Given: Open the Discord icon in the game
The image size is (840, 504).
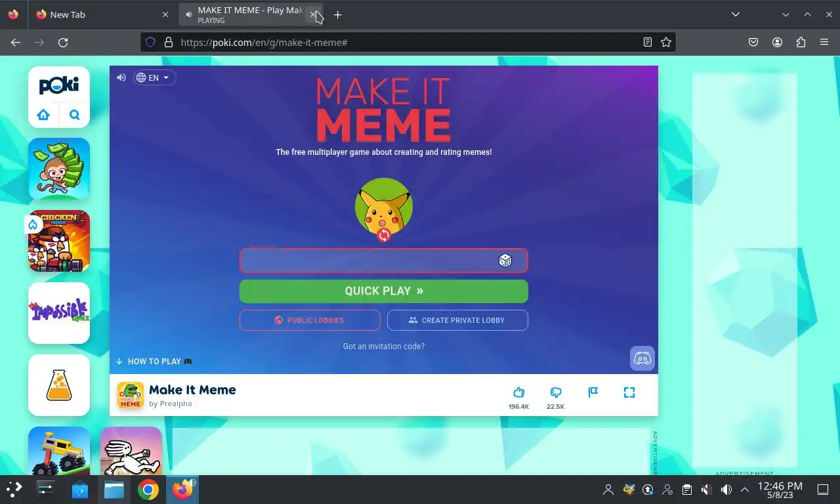Looking at the screenshot, I should click(x=642, y=358).
